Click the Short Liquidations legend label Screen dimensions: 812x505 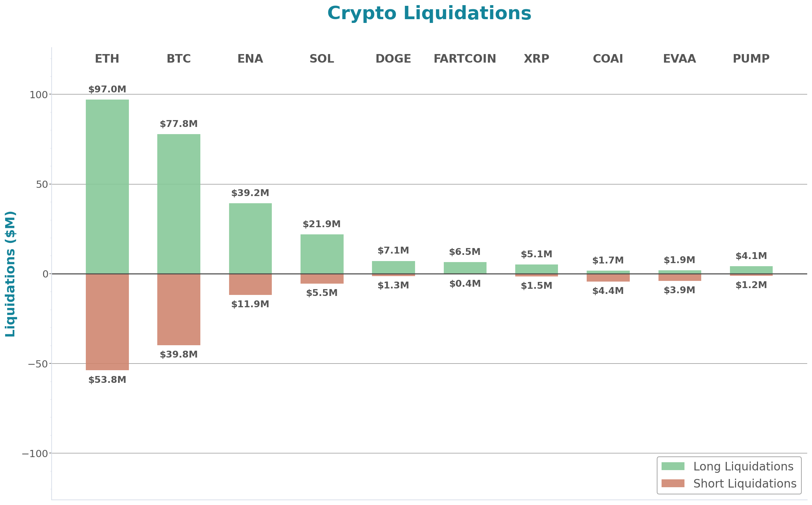coord(745,483)
